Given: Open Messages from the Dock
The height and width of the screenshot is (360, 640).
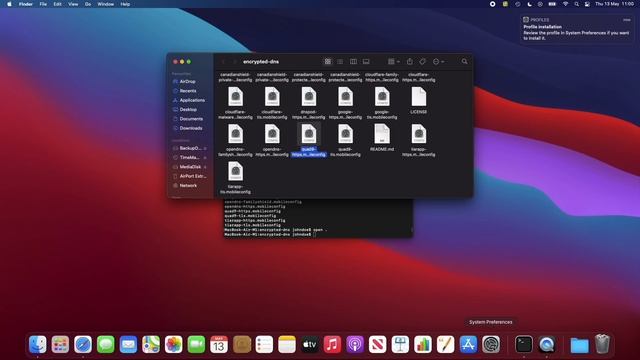Looking at the screenshot, I should coord(106,344).
